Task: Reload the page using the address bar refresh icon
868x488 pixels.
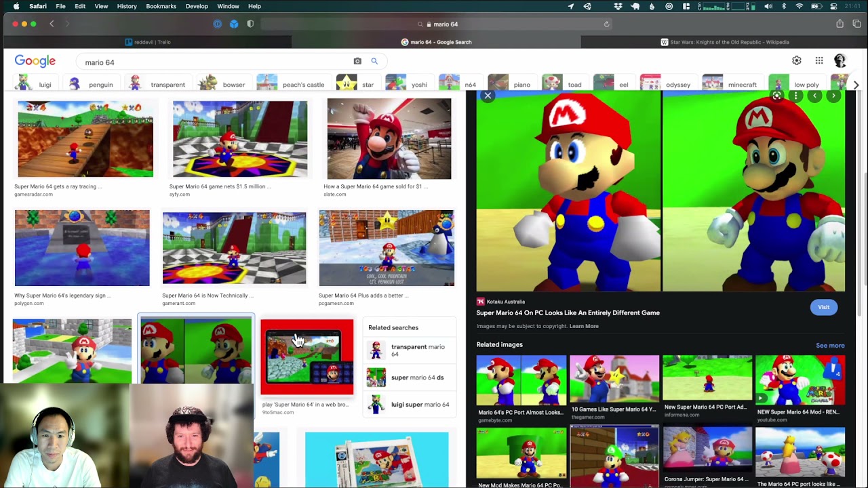Action: click(x=607, y=24)
